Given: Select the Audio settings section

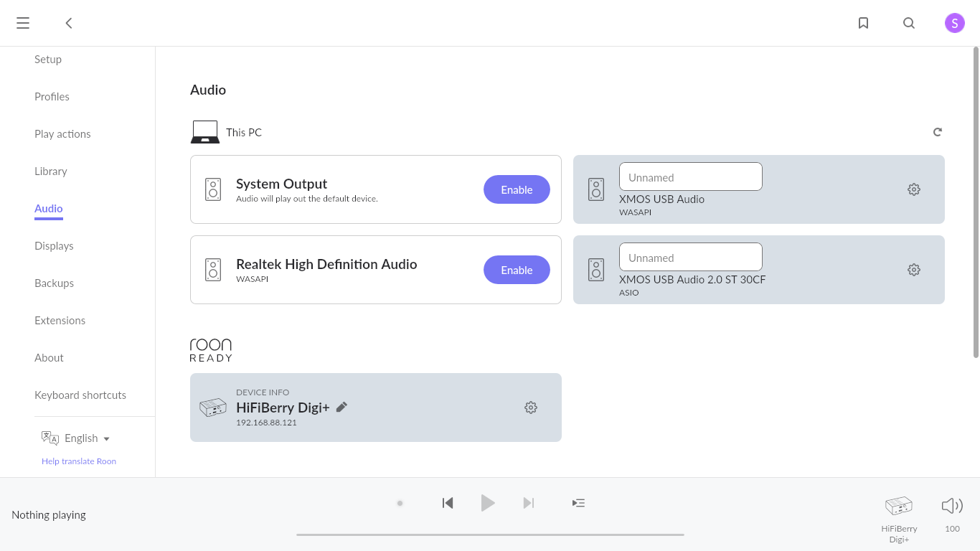Looking at the screenshot, I should [49, 209].
